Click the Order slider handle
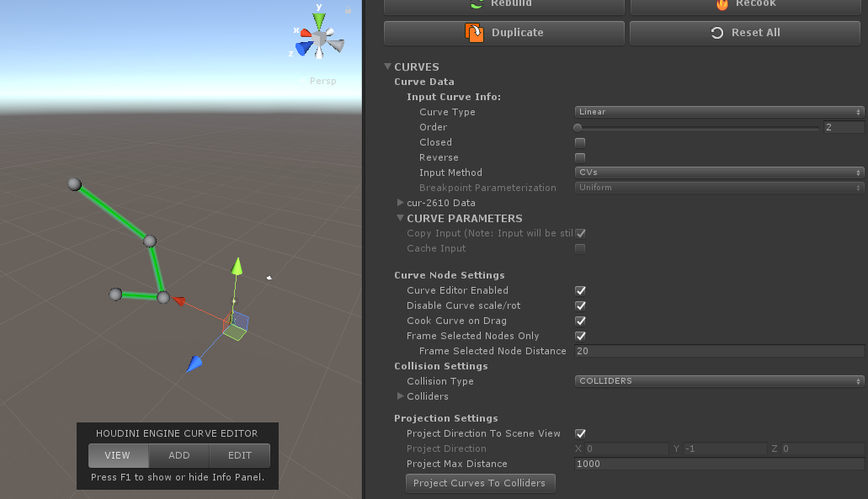The width and height of the screenshot is (868, 499). point(578,127)
